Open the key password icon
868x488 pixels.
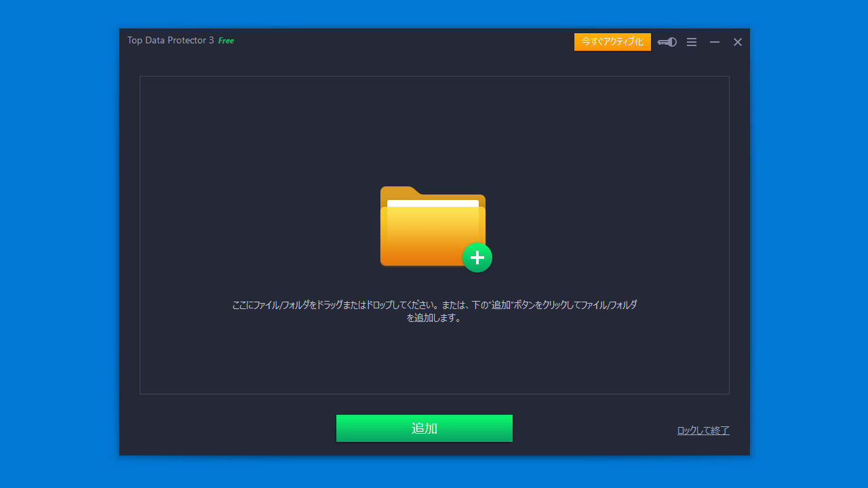pos(667,42)
